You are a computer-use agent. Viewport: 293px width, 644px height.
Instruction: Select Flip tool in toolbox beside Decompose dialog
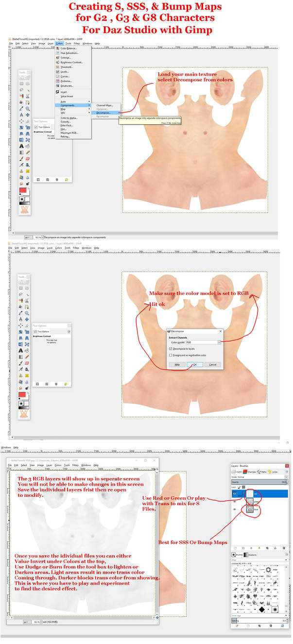(21, 344)
